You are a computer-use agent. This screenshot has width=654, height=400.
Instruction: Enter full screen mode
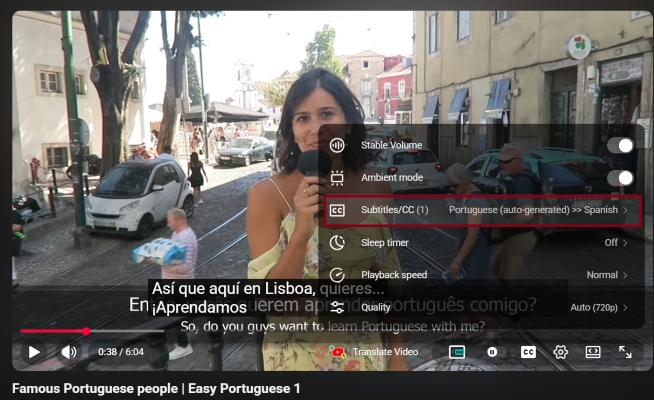[x=625, y=352]
